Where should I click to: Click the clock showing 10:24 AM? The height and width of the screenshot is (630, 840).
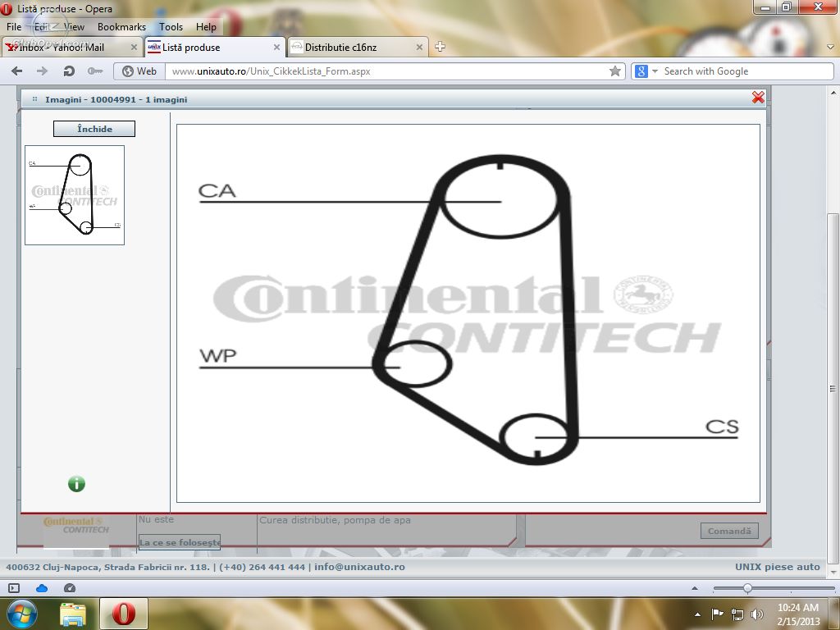point(798,608)
